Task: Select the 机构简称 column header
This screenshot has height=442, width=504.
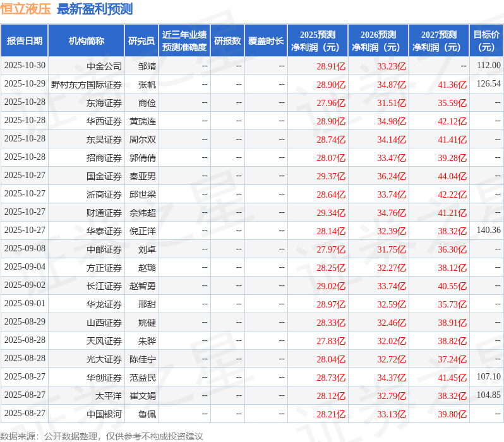Action: pyautogui.click(x=86, y=41)
